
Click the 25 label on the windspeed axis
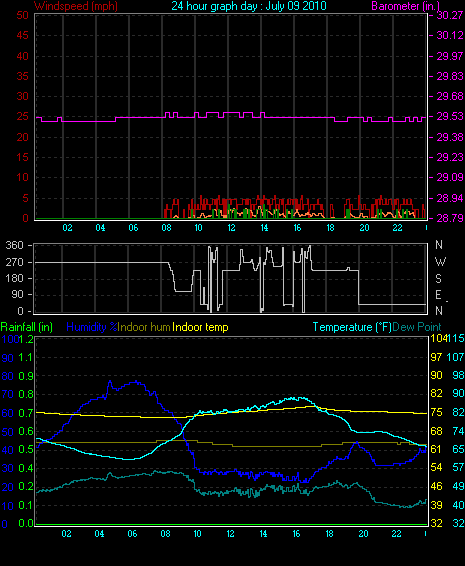tap(23, 117)
